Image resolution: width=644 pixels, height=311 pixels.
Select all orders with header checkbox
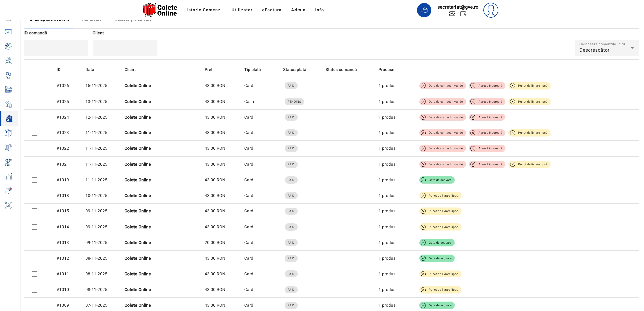(35, 70)
